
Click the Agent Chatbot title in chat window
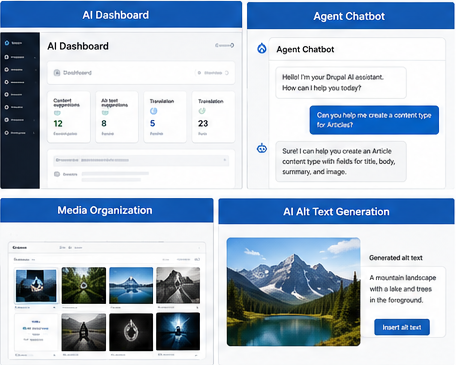305,49
